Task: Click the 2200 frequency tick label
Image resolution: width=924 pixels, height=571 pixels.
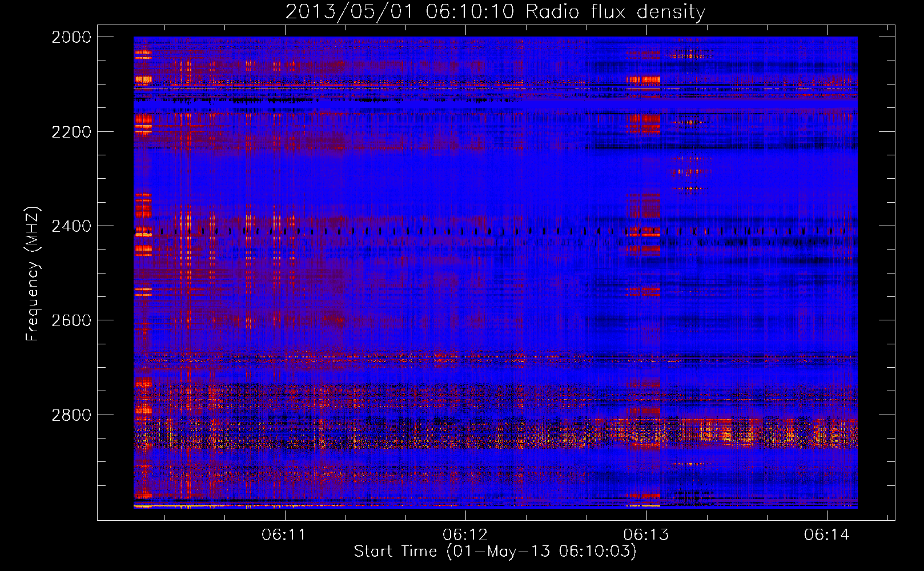Action: click(71, 132)
